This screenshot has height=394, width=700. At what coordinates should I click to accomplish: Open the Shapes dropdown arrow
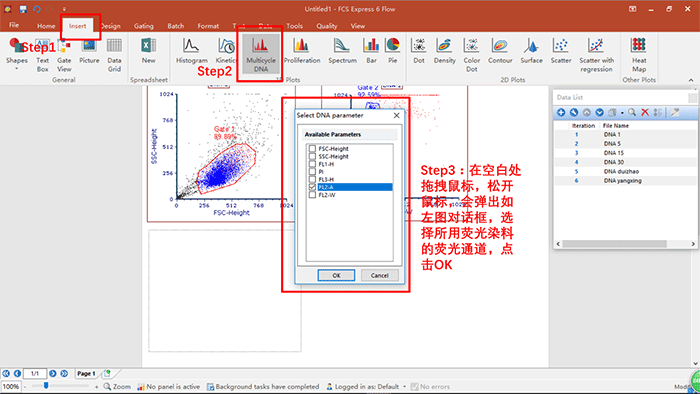click(17, 69)
